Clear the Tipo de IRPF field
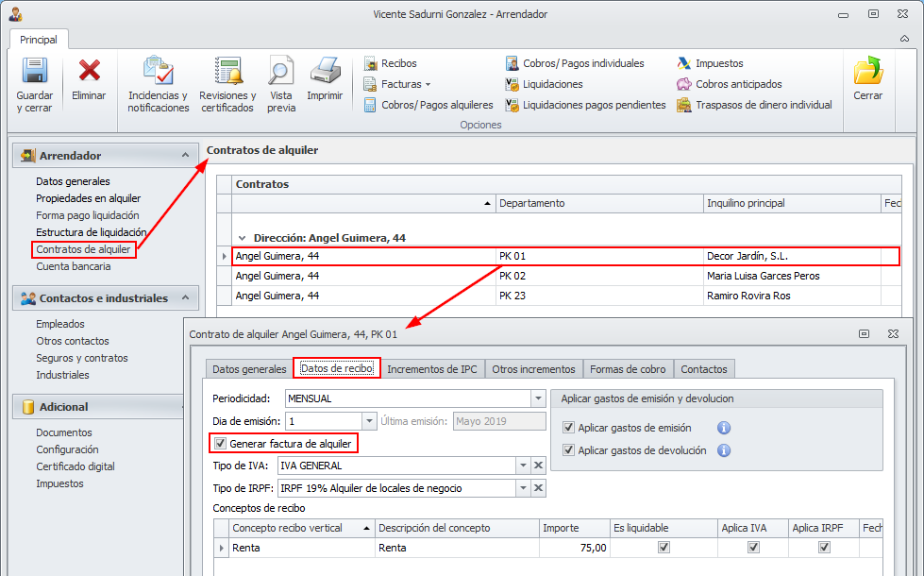The height and width of the screenshot is (576, 924). (x=538, y=487)
